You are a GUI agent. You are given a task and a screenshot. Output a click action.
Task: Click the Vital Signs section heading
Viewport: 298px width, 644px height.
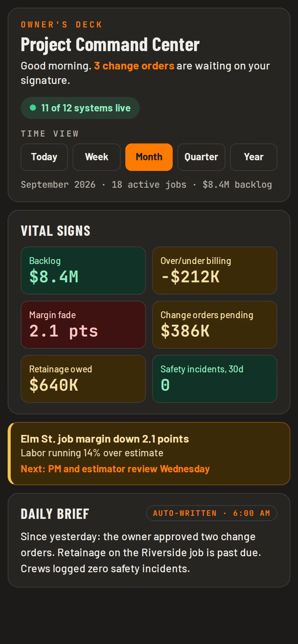pos(56,231)
